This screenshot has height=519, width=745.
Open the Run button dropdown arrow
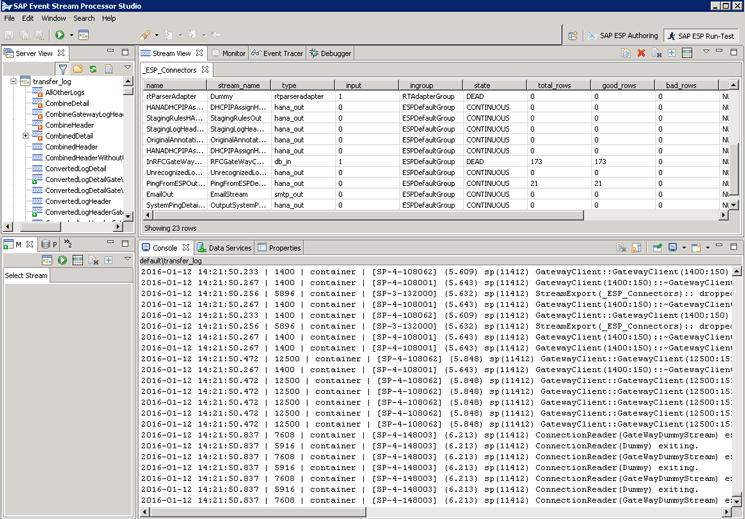point(72,35)
